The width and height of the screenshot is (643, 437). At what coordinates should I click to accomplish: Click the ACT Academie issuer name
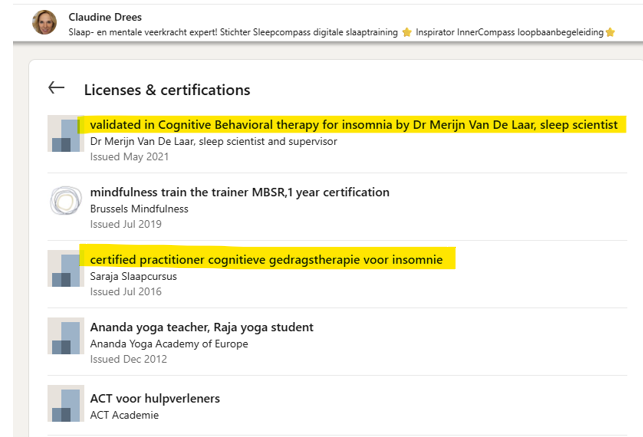(x=124, y=415)
